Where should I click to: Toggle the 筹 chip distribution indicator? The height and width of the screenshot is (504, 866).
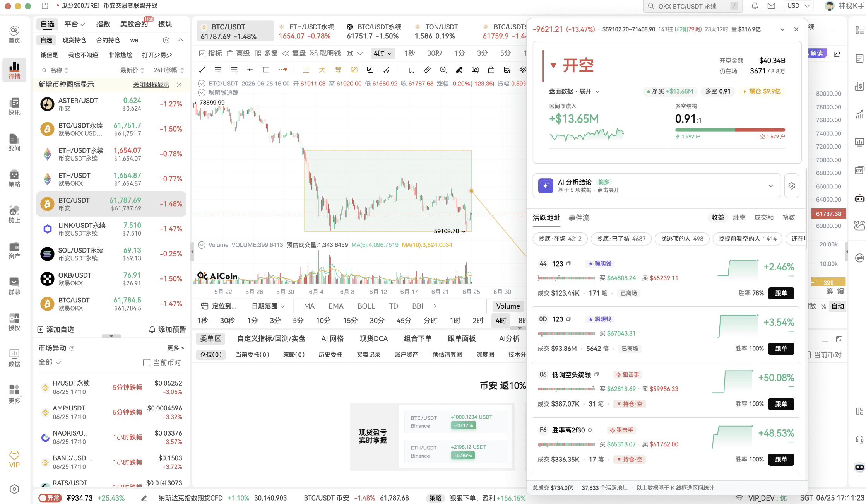point(338,70)
